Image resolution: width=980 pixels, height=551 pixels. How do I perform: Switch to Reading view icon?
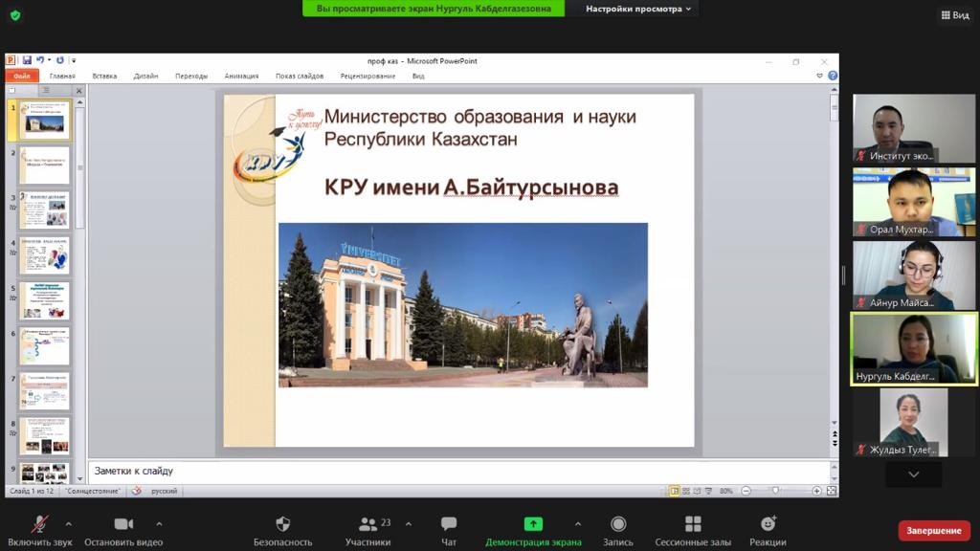pos(698,491)
